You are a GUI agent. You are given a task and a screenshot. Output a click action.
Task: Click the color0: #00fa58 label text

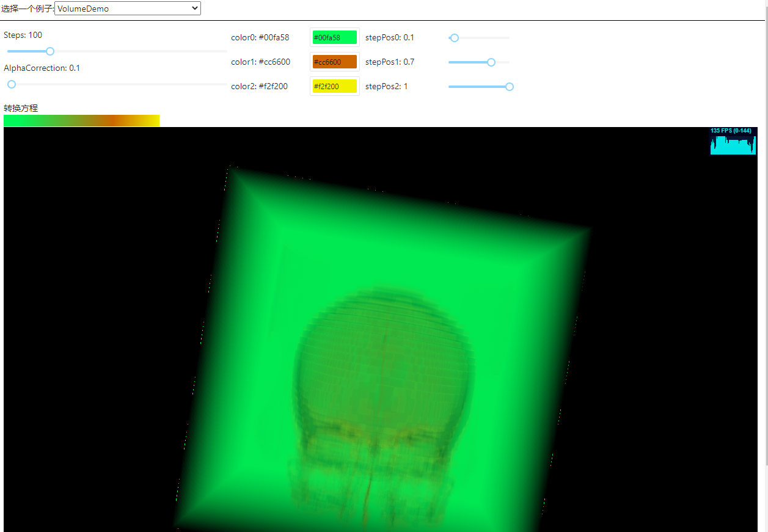point(260,37)
